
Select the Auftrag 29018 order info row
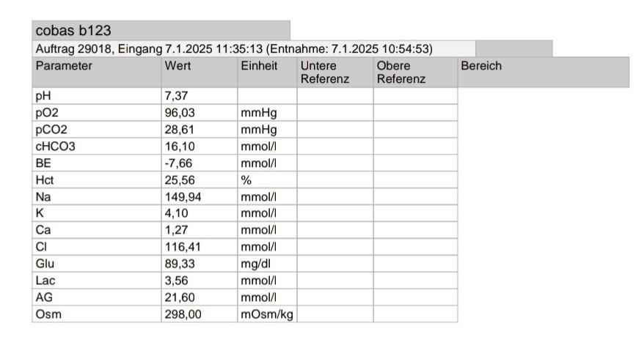(x=254, y=49)
